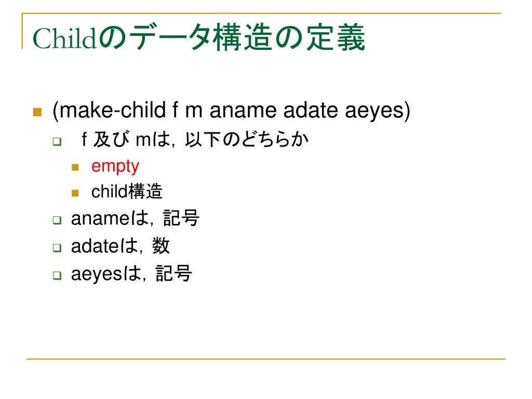Click the line adateは, 数
Image resolution: width=532 pixels, height=399 pixels.
(120, 246)
